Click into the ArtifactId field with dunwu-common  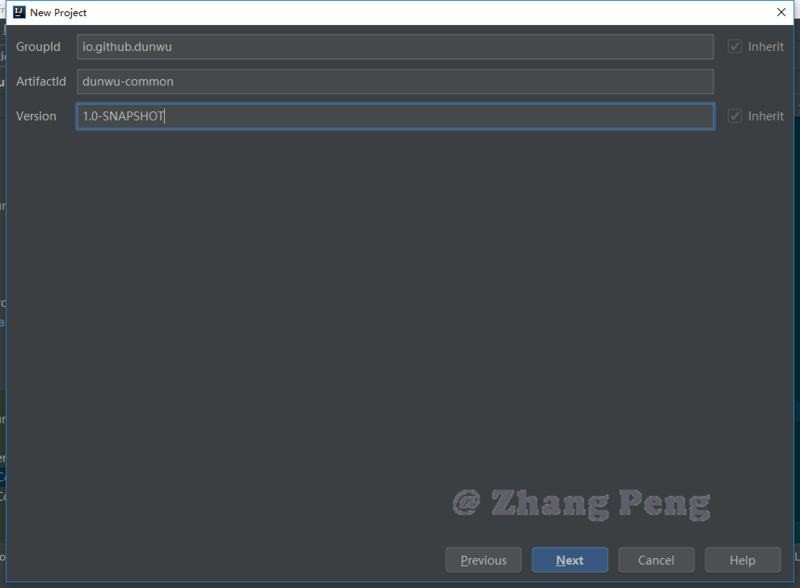tap(395, 82)
